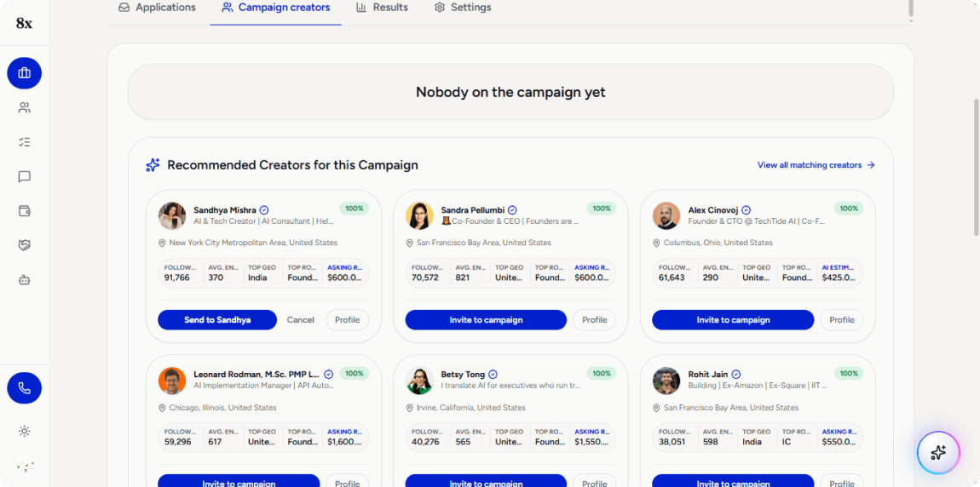Viewport: 980px width, 487px height.
Task: Click follower count 91,766
Action: (177, 278)
